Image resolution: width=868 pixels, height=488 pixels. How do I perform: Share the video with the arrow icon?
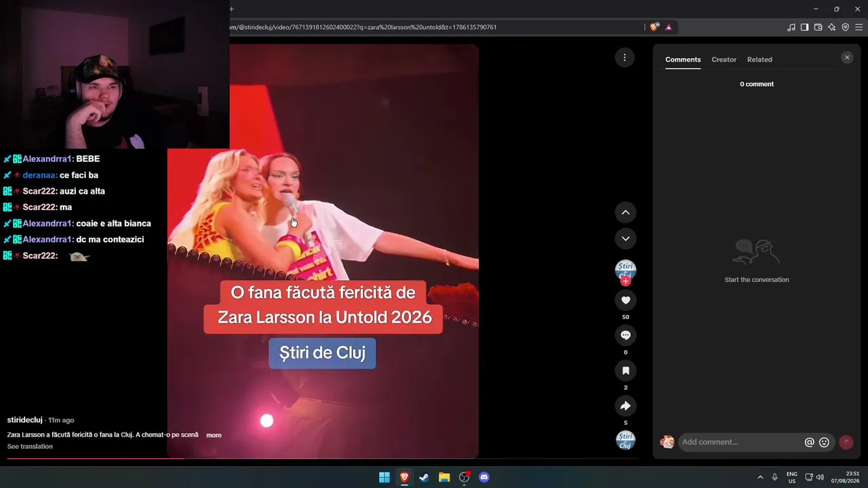tap(625, 406)
